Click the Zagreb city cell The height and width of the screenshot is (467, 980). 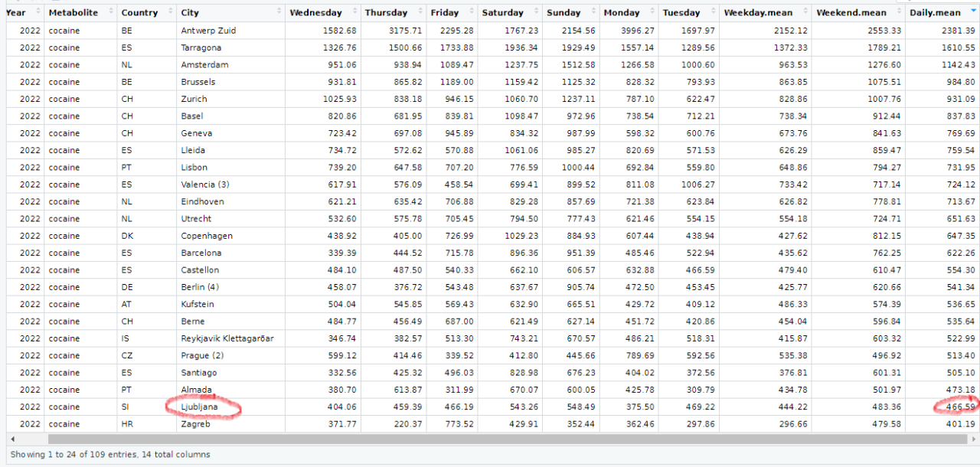(195, 424)
